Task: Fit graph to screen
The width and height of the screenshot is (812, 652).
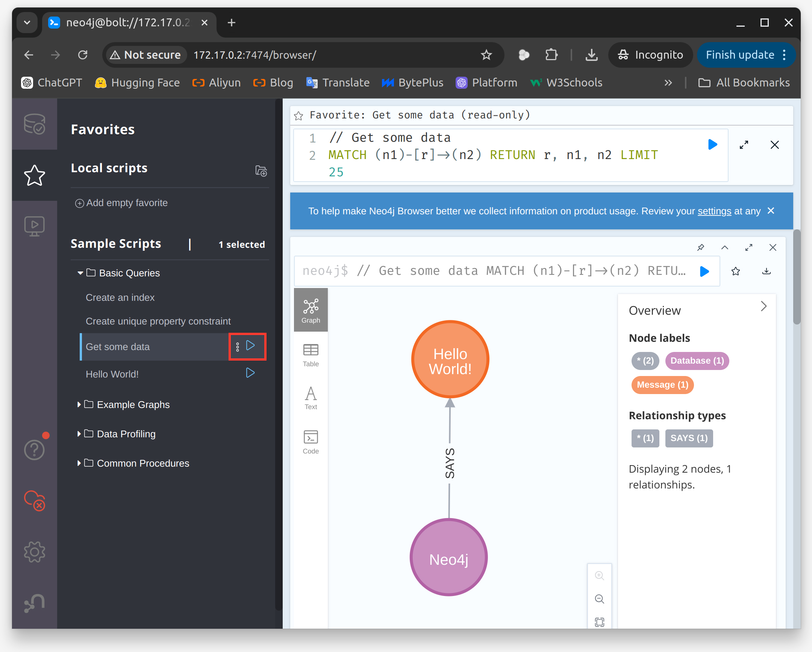Action: [599, 622]
